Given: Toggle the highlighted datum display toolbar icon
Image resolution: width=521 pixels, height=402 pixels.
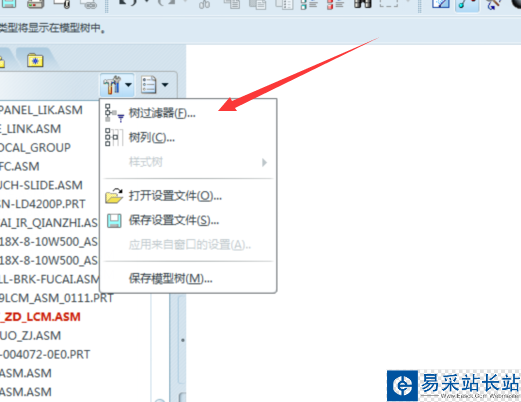Looking at the screenshot, I should [x=467, y=5].
